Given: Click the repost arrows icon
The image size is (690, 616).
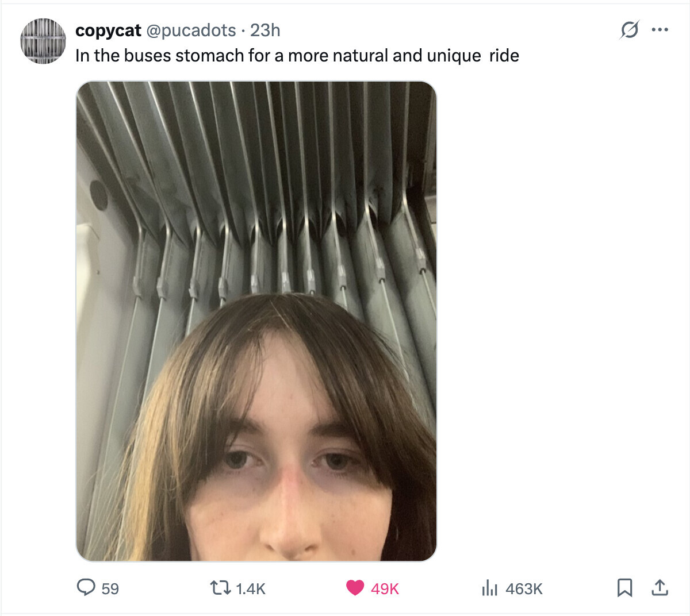Looking at the screenshot, I should (220, 587).
